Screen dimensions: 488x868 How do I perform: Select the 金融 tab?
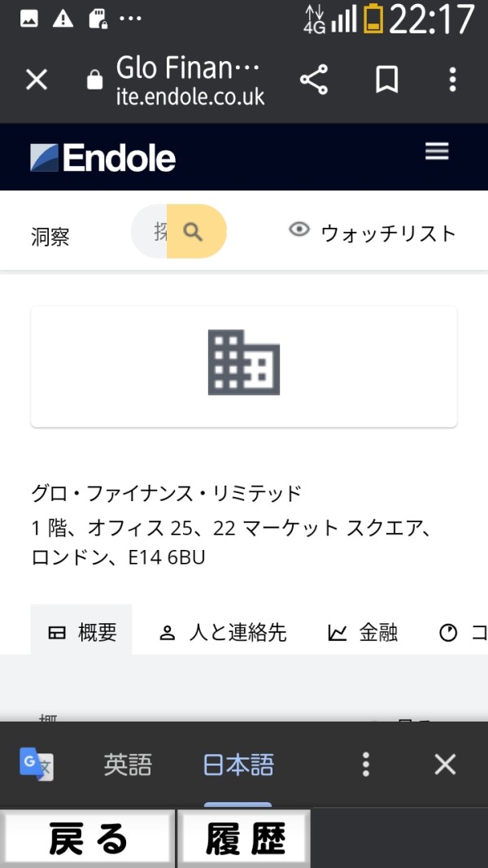363,633
